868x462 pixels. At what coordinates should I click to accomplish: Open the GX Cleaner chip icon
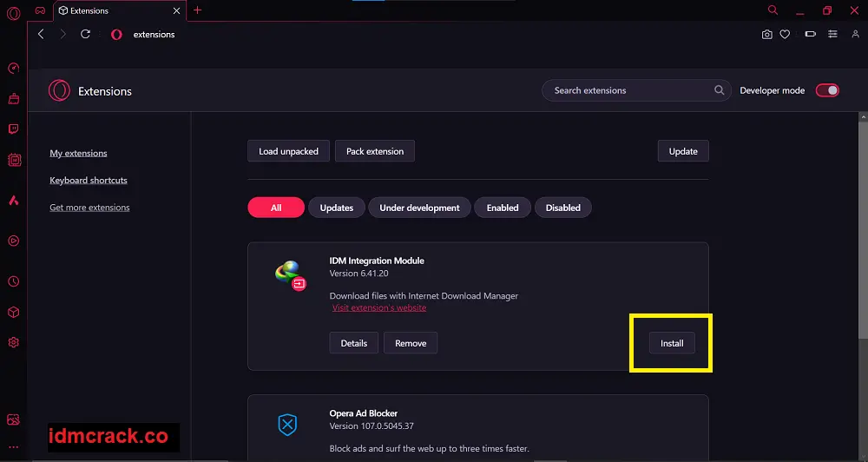coord(15,160)
